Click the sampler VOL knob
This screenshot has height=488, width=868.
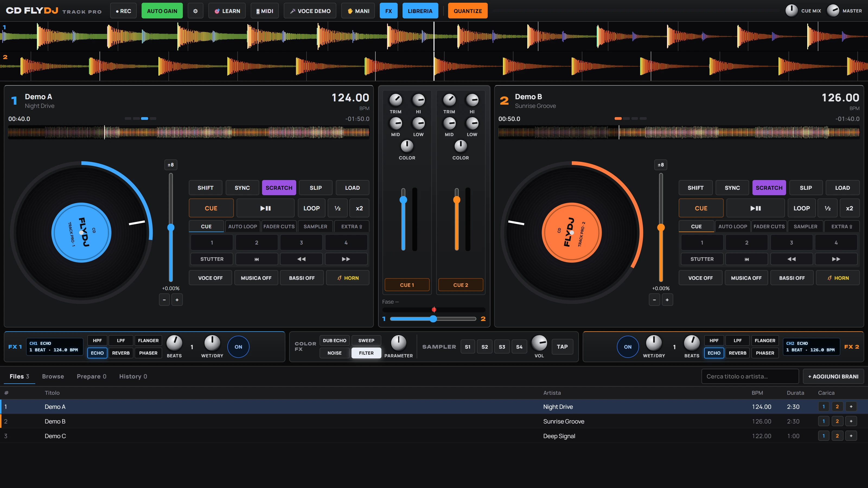pos(539,343)
